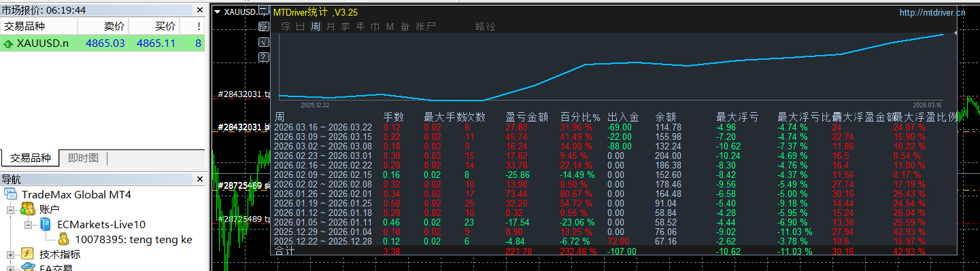Click the buy price 4865.11
Screen dimensions: 980x271
(x=156, y=43)
